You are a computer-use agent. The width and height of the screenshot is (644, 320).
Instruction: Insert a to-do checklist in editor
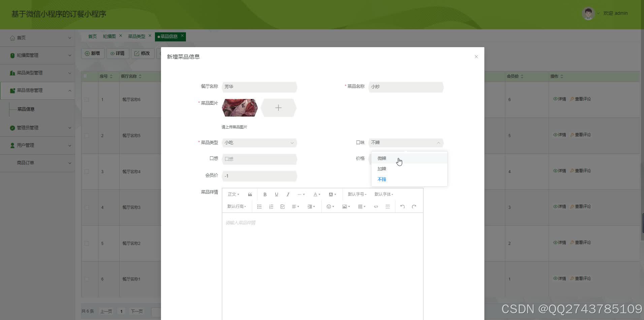283,206
